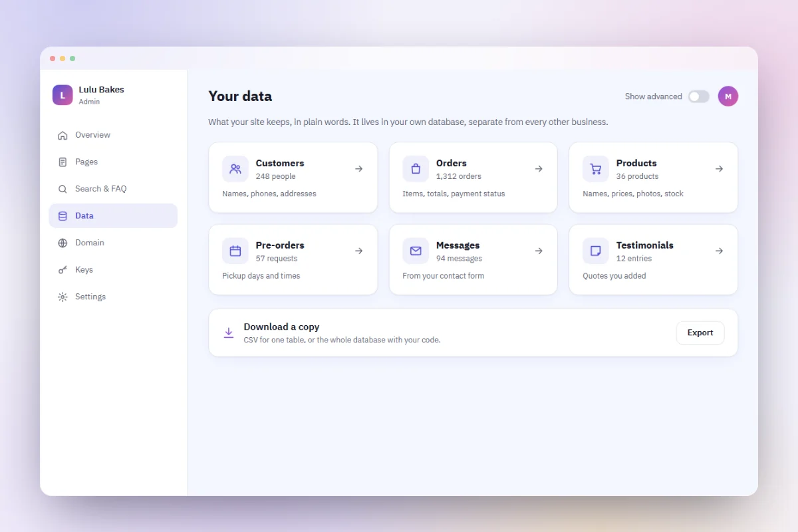Click the Customers people icon
798x532 pixels.
click(235, 169)
